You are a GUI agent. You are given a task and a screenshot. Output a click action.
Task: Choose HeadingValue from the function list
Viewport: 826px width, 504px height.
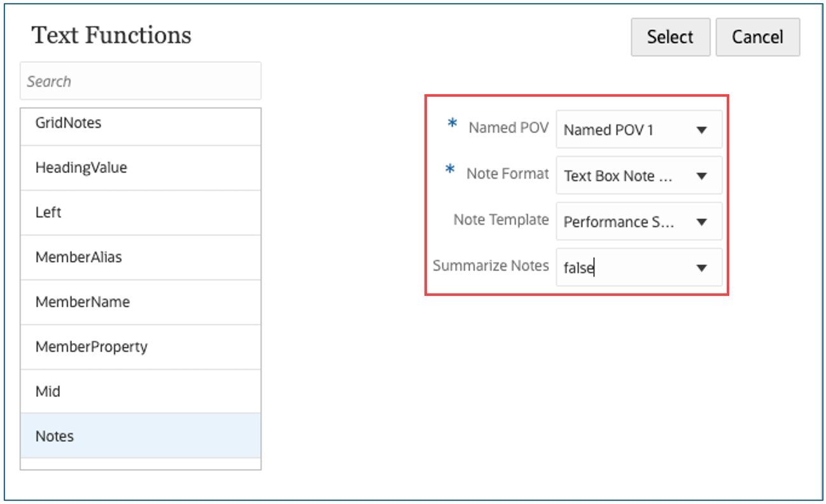tap(141, 168)
